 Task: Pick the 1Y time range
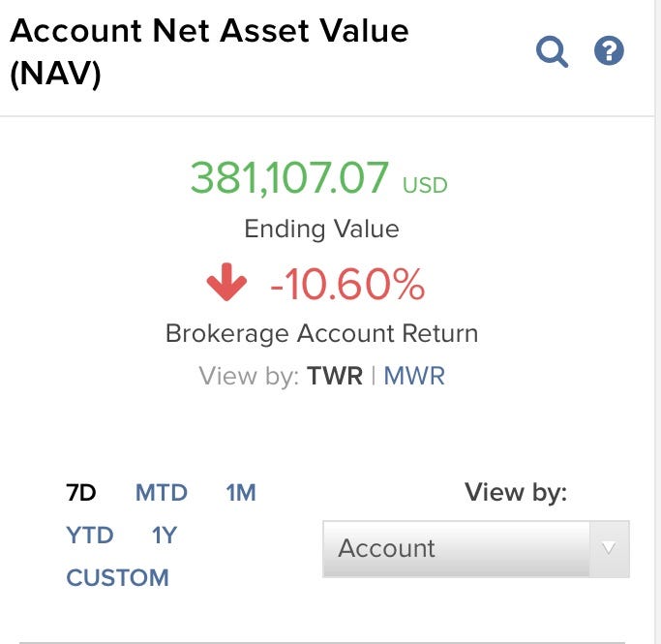pos(164,536)
